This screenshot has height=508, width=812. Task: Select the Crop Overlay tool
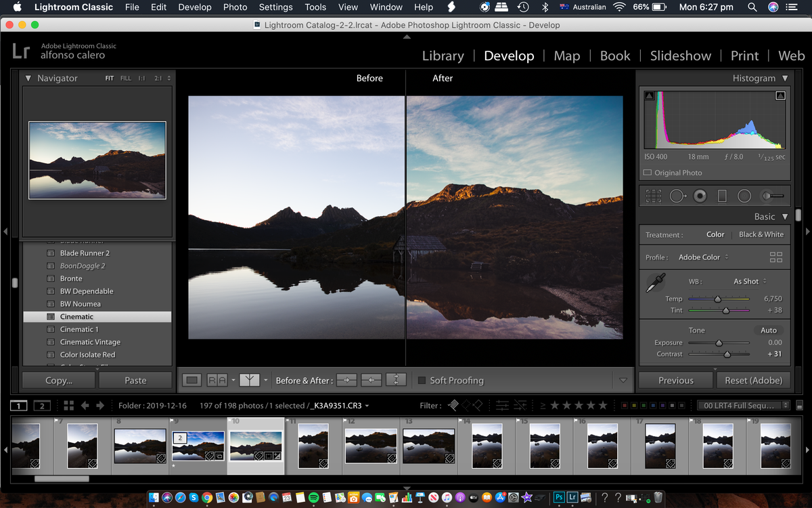click(653, 196)
